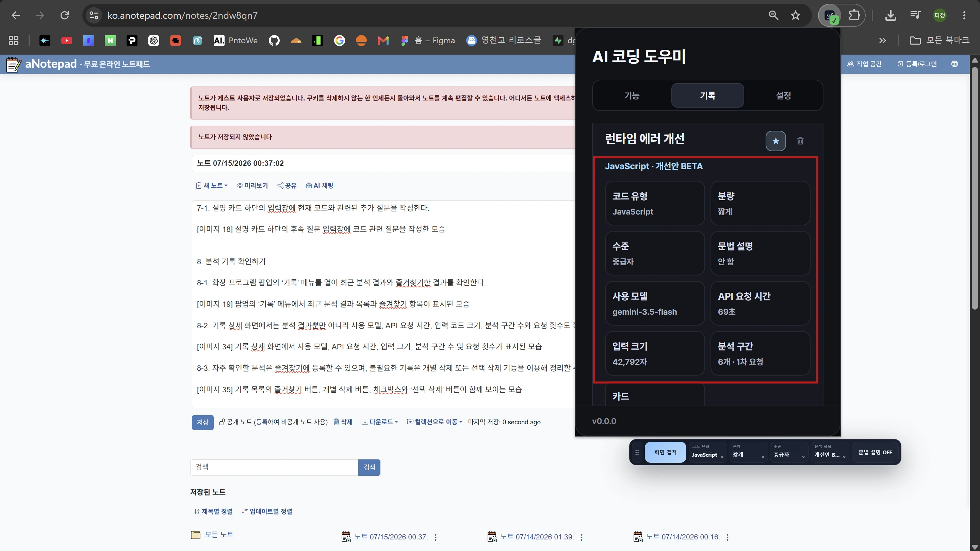
Task: Open the 영천고 리로스쿨 bookmark
Action: 504,41
